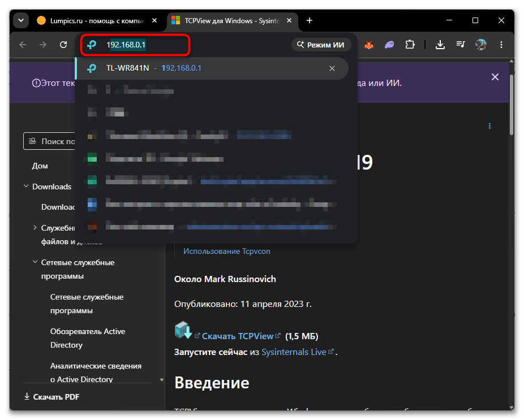This screenshot has height=420, width=524.
Task: Open Обозреватель Active Directory page
Action: coord(88,338)
